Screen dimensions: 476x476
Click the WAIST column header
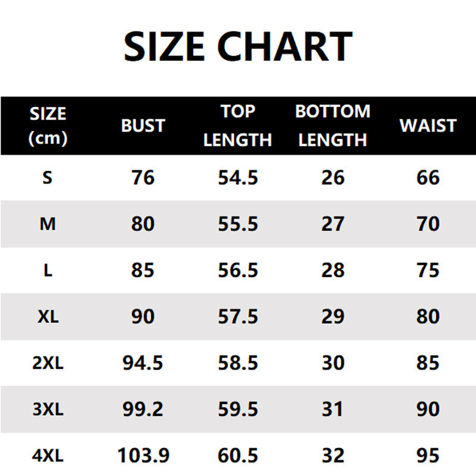pyautogui.click(x=428, y=126)
